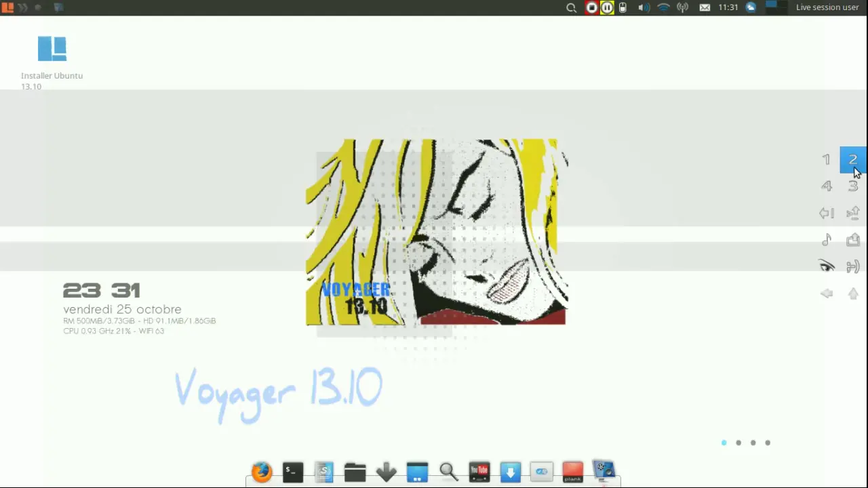
Task: Select the second page indicator dot
Action: (x=738, y=443)
